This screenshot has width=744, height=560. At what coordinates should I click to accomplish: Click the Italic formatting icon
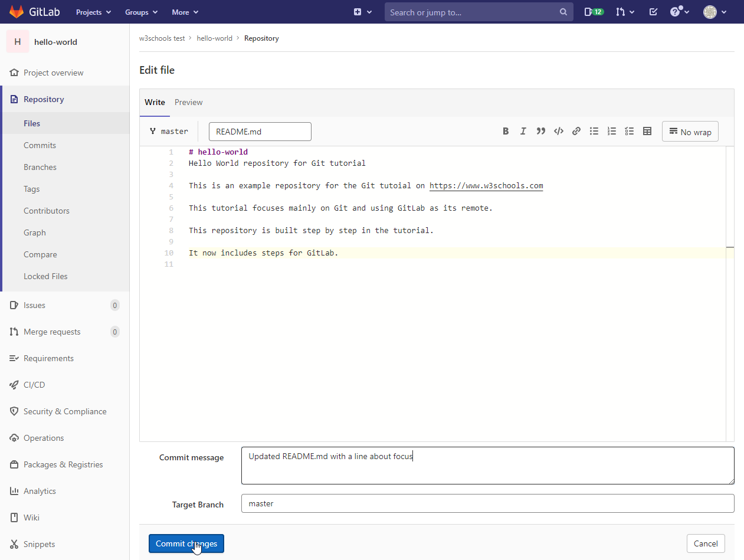(523, 132)
